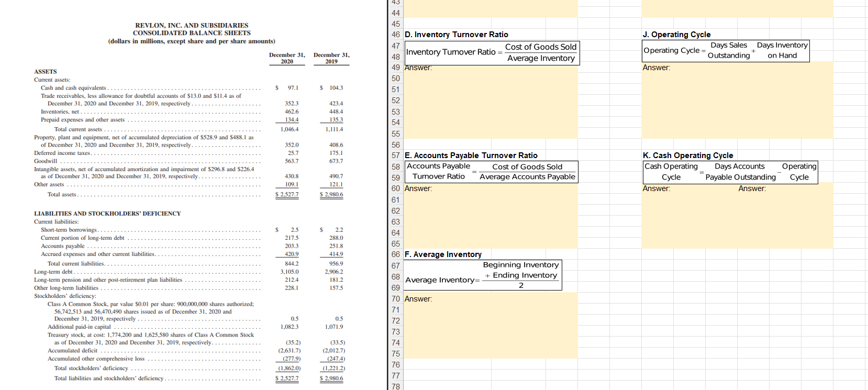Select spreadsheet row header 74
The height and width of the screenshot is (390, 868).
[395, 343]
